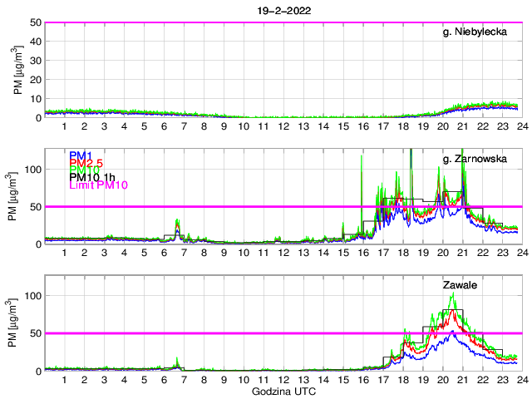Click hour 12 tick under the Niebylecka plot
The image size is (532, 399).
click(283, 126)
